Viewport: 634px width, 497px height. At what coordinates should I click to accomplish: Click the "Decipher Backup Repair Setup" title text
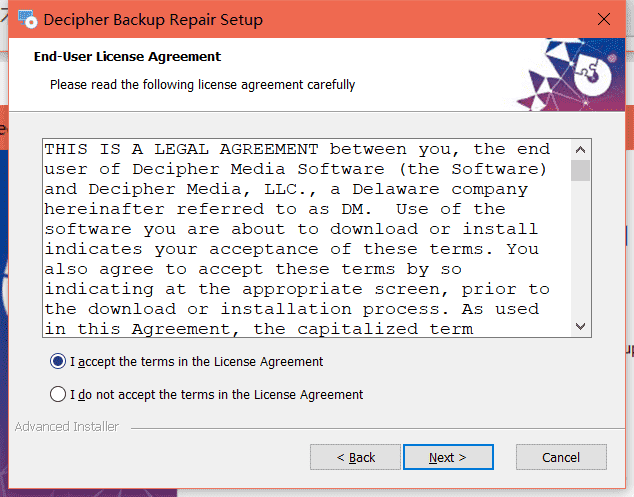[x=153, y=20]
